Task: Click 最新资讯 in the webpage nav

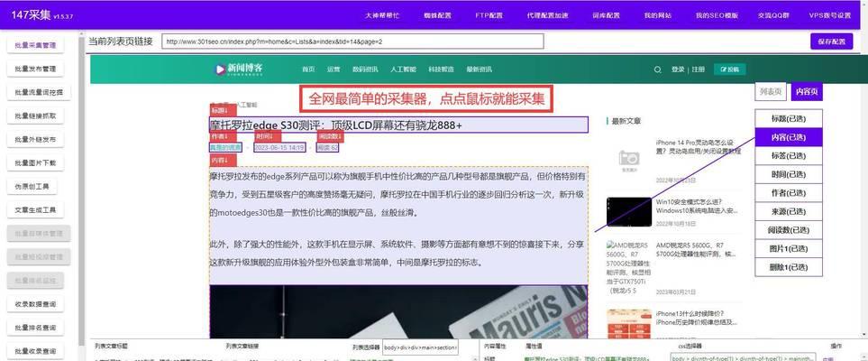Action: (479, 69)
